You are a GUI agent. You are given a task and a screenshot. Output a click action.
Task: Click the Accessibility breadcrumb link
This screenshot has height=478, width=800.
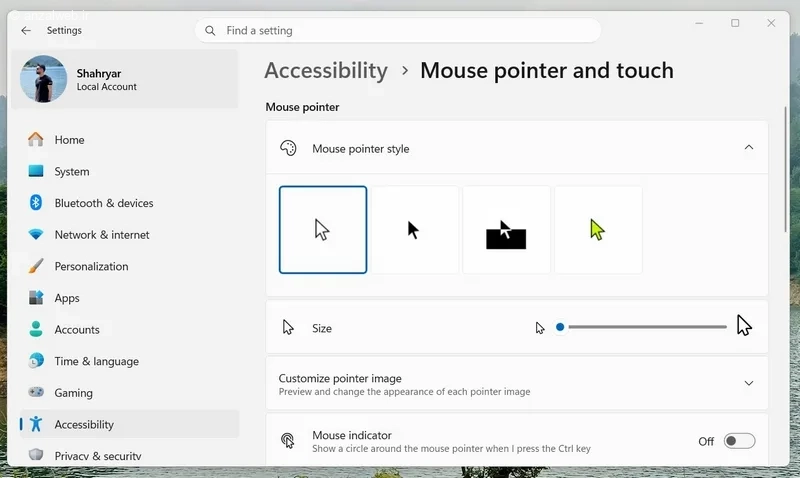pyautogui.click(x=326, y=70)
